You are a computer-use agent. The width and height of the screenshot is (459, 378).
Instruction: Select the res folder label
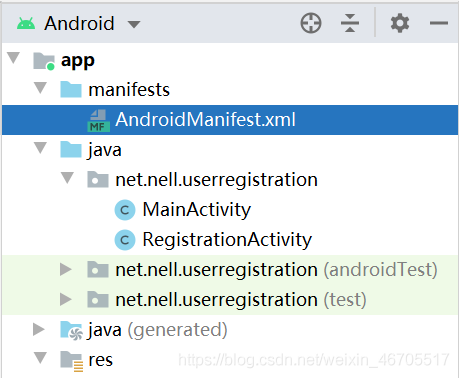pos(101,360)
